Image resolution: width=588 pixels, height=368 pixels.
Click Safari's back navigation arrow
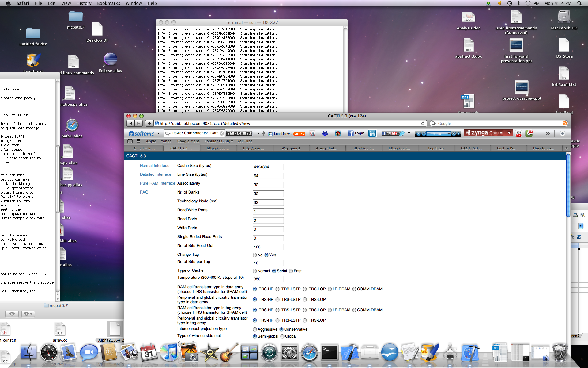click(131, 123)
